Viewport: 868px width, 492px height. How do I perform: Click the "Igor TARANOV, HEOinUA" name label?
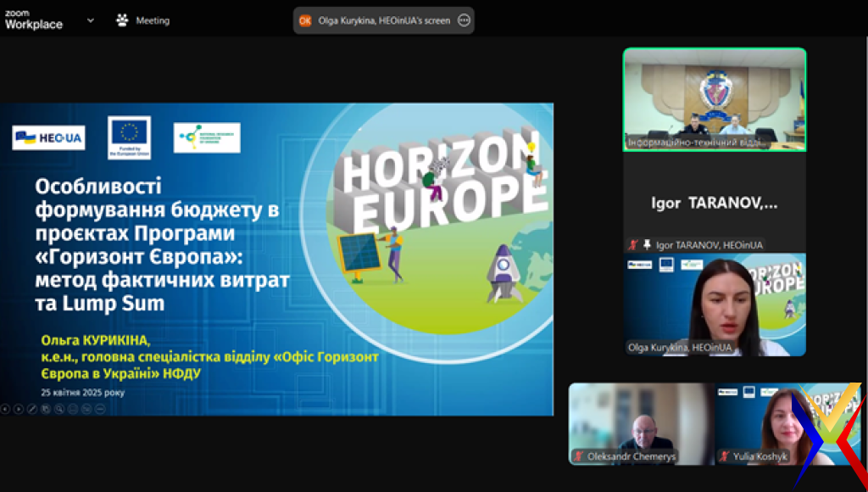(x=709, y=244)
